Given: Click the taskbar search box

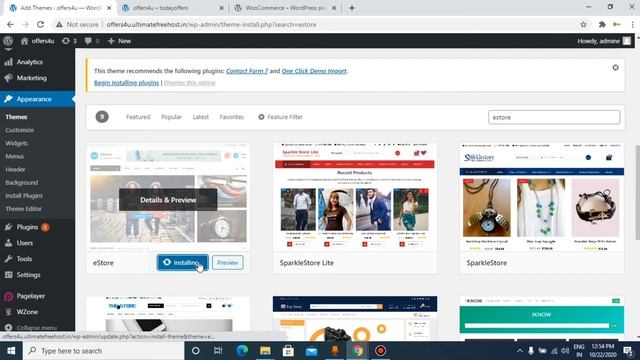Looking at the screenshot, I should [103, 351].
